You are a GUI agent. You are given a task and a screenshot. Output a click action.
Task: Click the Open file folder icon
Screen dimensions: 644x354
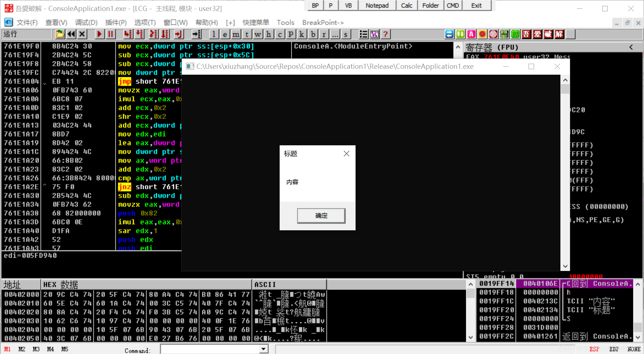(60, 34)
